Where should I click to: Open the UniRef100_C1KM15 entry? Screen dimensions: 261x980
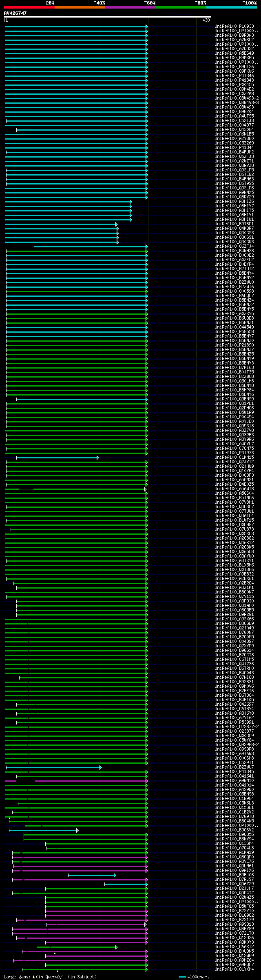(234, 458)
